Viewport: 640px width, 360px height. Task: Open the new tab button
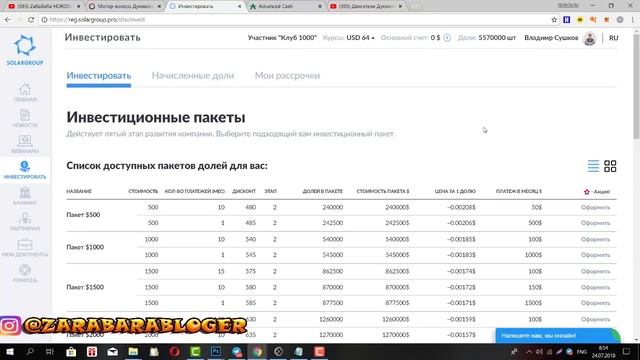(x=416, y=6)
